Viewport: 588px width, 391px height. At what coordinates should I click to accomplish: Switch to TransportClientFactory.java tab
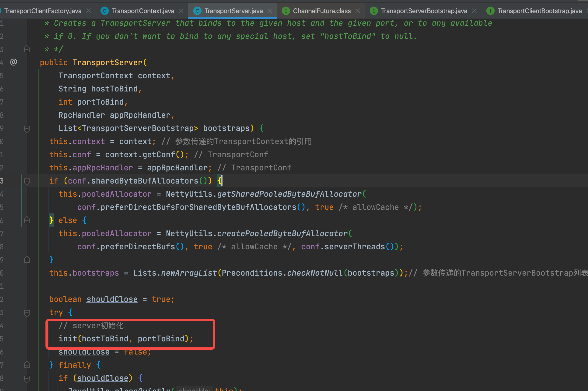pos(43,11)
